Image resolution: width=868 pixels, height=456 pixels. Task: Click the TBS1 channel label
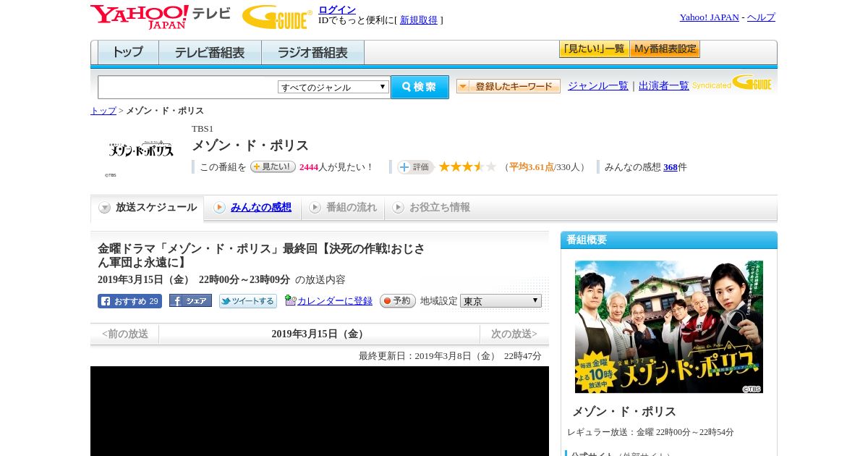[203, 129]
